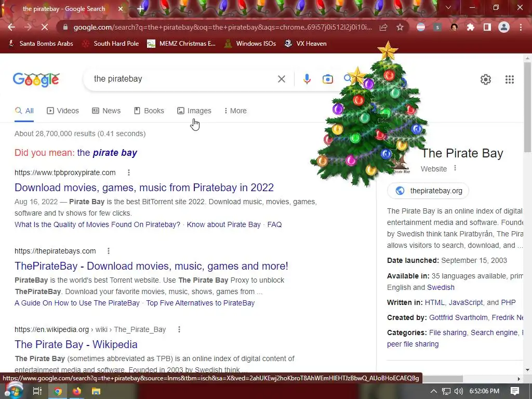Close the piratebay Google Search tab

pyautogui.click(x=121, y=9)
